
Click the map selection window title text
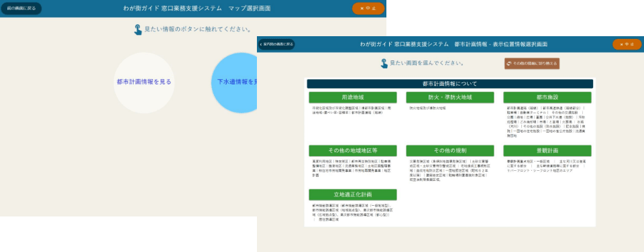[x=197, y=8]
